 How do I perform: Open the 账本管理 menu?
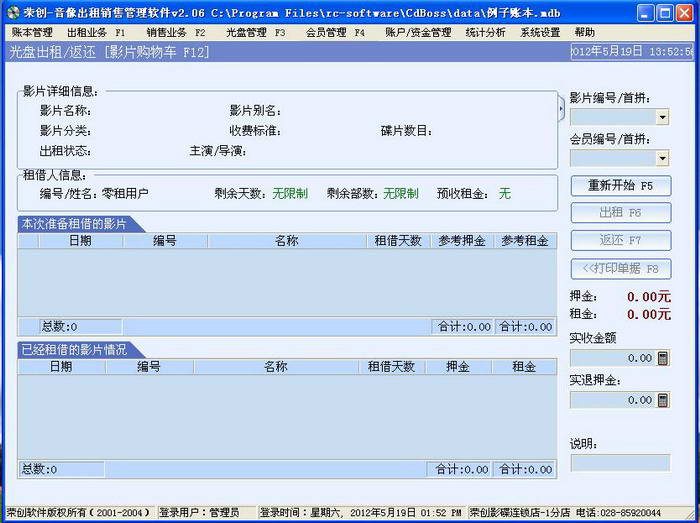pos(32,33)
